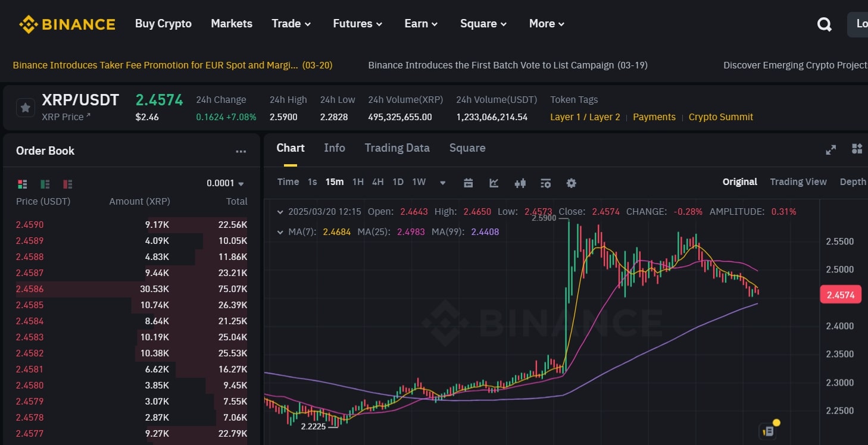Show buy orders only view
Screen dimensions: 868x445
pyautogui.click(x=45, y=184)
